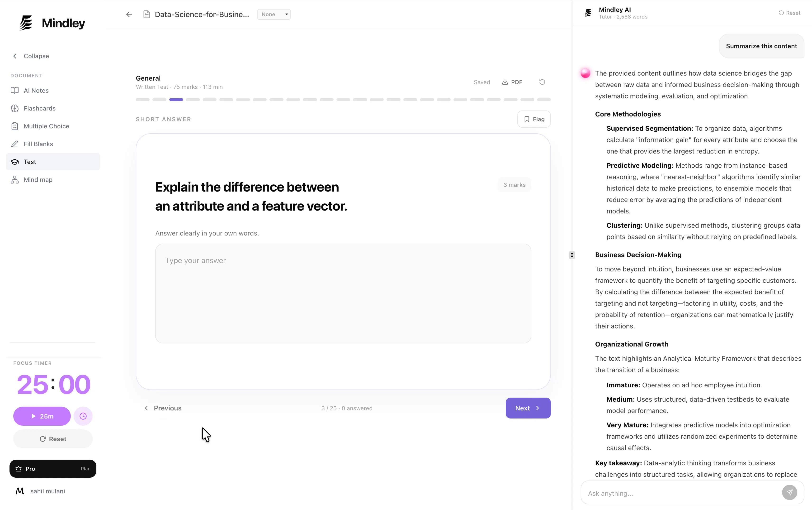Reset the focus timer
Viewport: 812px width, 510px height.
[x=53, y=439]
